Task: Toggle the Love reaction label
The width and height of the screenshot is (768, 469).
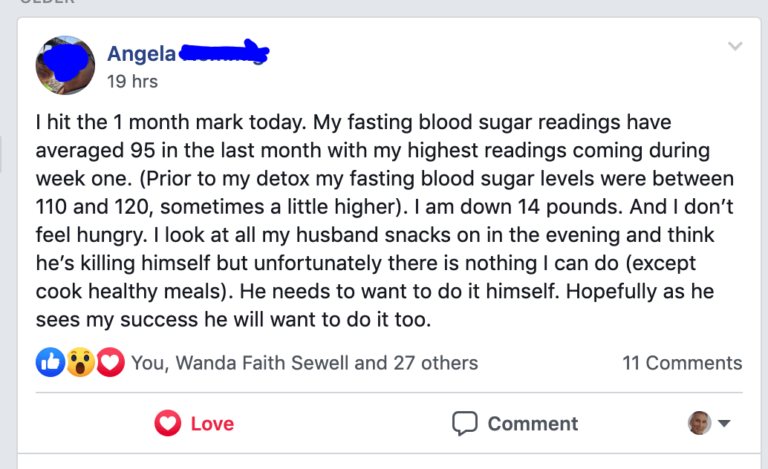Action: tap(212, 423)
